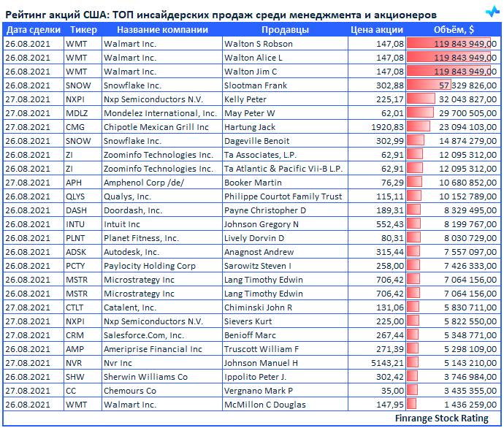This screenshot has width=504, height=428.
Task: Select the 'Продавцы' column header
Action: click(x=285, y=30)
